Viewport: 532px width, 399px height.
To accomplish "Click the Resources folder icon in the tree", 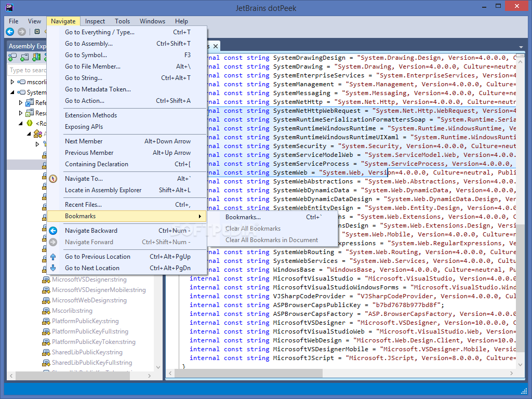I will tap(30, 113).
